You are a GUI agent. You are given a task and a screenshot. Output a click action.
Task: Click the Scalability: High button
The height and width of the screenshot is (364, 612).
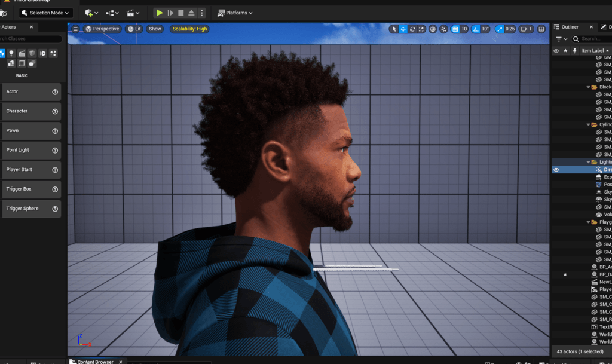click(189, 28)
